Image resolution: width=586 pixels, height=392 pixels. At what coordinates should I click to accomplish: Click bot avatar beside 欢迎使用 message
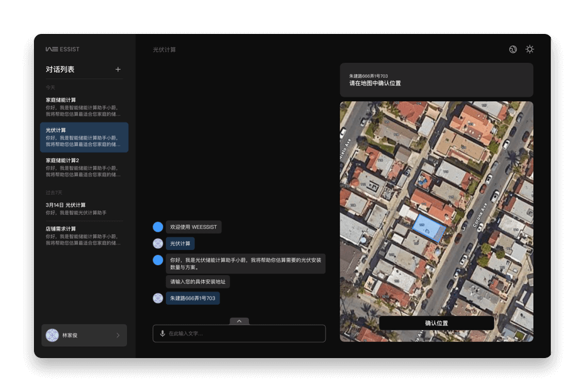click(x=158, y=227)
